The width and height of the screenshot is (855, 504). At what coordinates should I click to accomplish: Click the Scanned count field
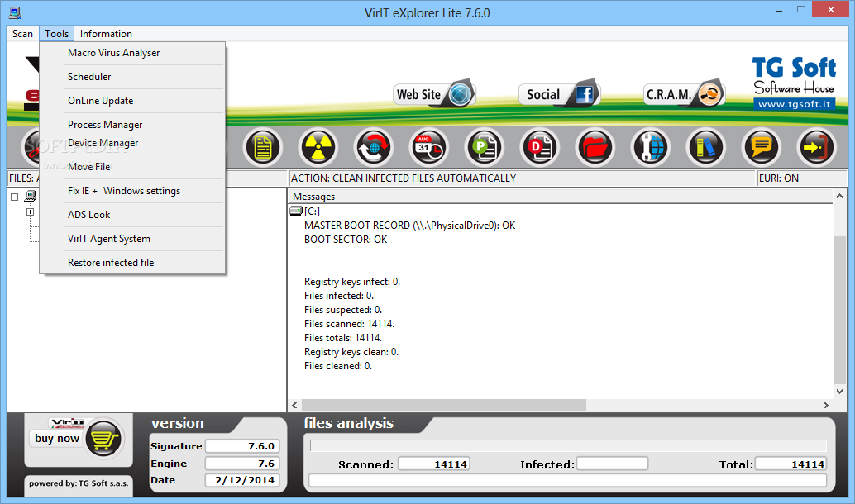(434, 464)
